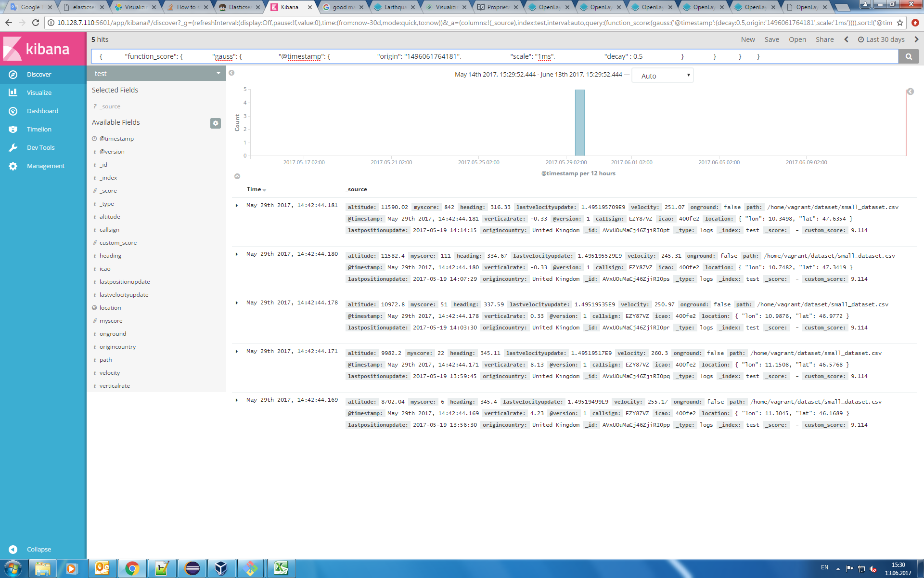Click the histogram bar on May 29th
This screenshot has height=578, width=924.
pos(579,123)
